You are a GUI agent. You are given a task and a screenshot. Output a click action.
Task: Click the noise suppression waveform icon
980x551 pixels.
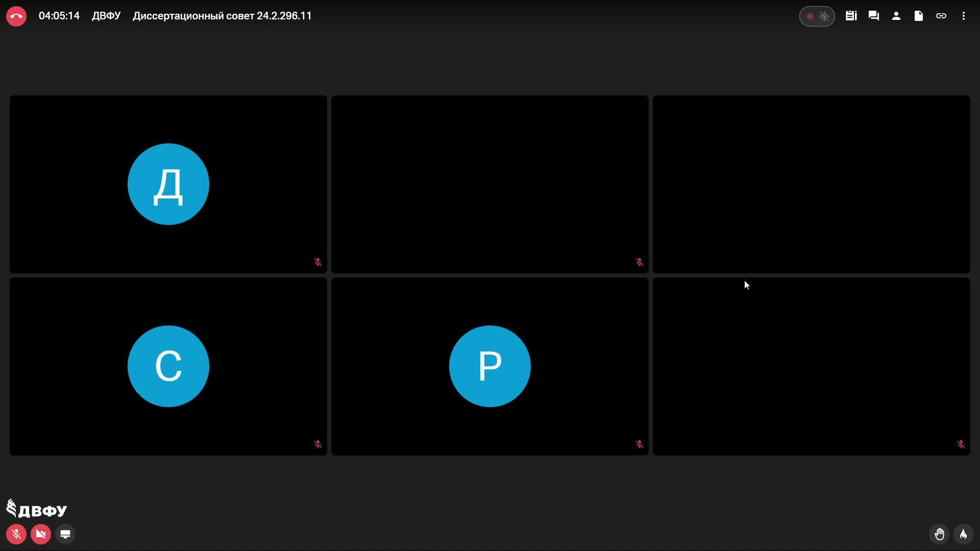(x=824, y=16)
